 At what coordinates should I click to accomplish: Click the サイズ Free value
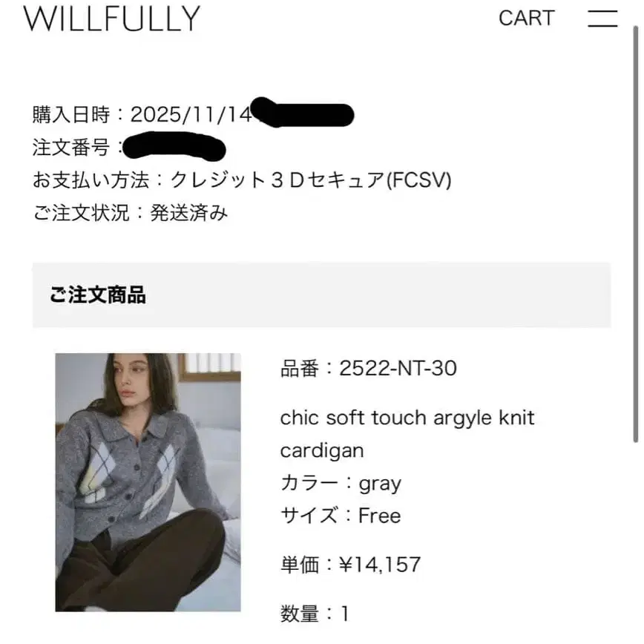click(380, 516)
